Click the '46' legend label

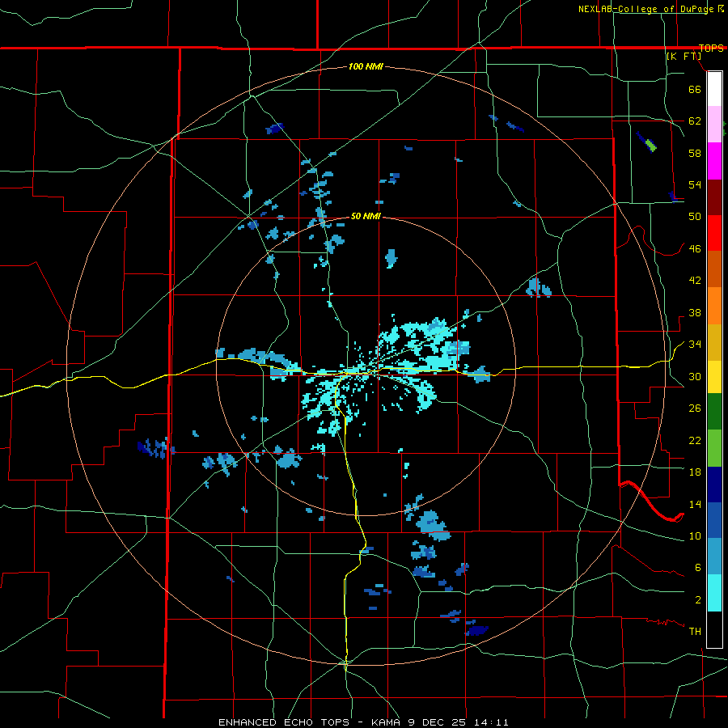tap(695, 249)
